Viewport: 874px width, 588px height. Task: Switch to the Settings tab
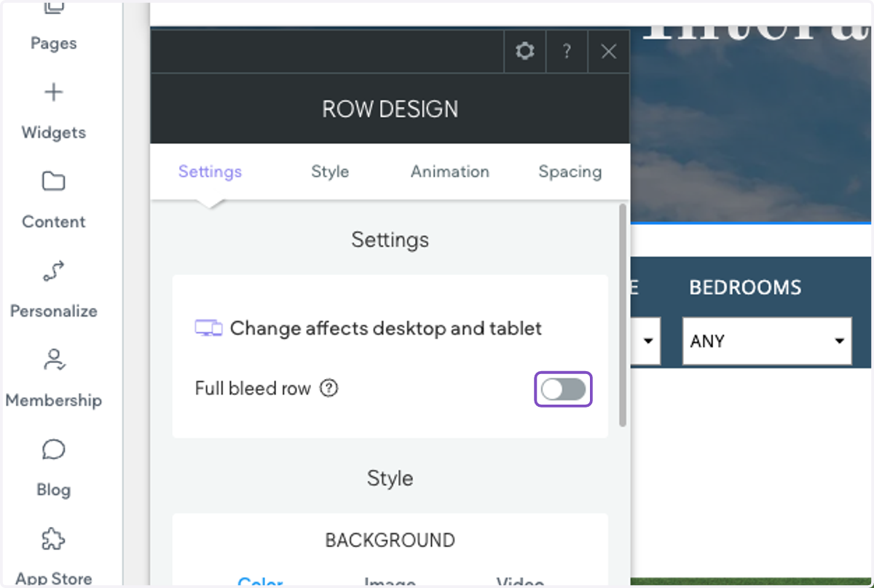click(210, 172)
